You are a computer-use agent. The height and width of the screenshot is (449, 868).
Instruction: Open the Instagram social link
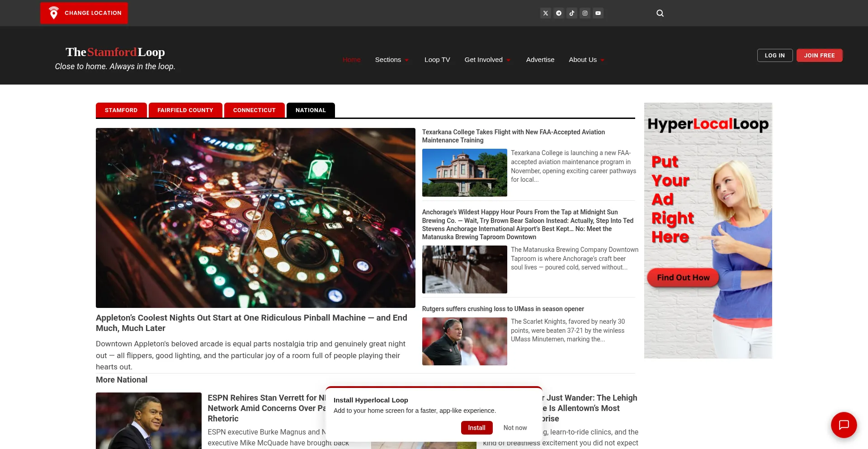[585, 13]
